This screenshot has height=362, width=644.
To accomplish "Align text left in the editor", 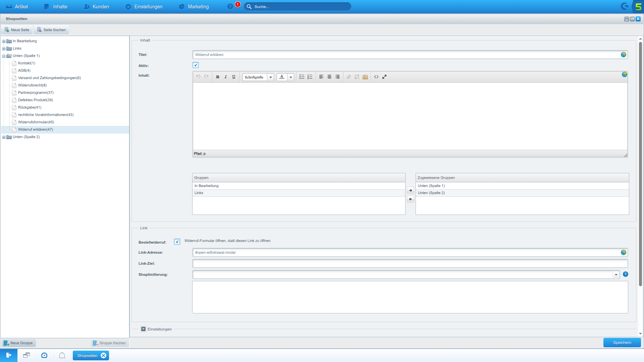I will pyautogui.click(x=321, y=77).
